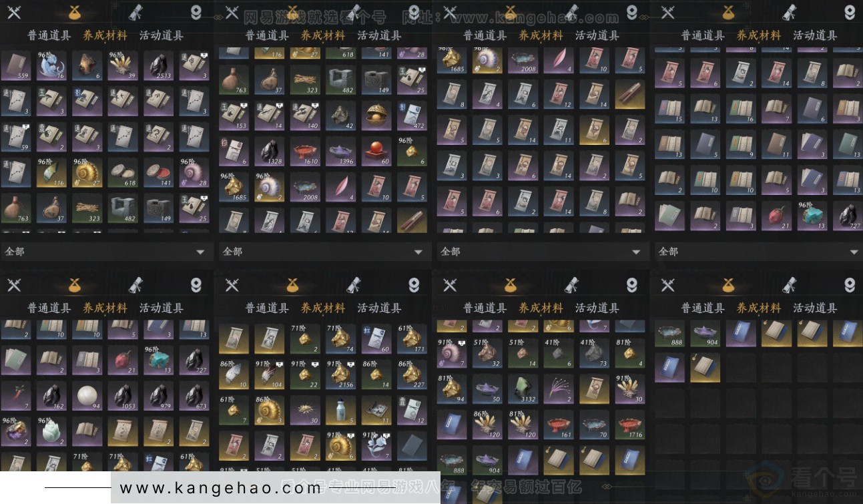Screen dimensions: 863x504
Task: Select the blue booklet item with count 472
Action: click(413, 115)
